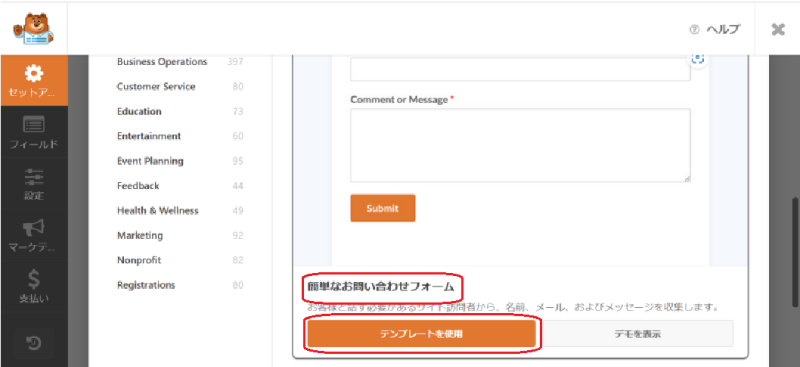Click into the Comment or Message textarea
Screen dimensions: 800x367
click(x=520, y=145)
